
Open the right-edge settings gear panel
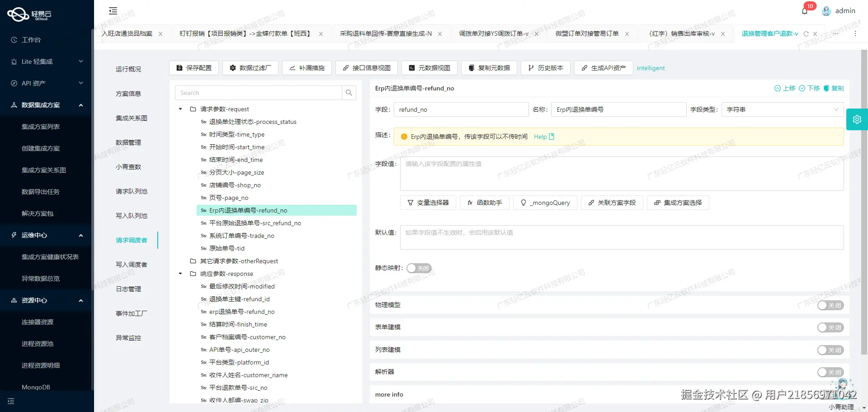857,119
